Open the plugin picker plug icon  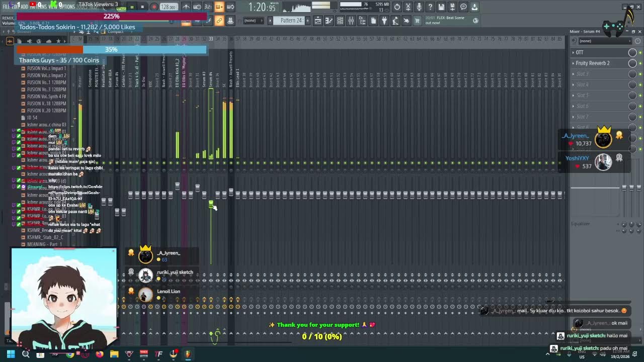point(384,21)
